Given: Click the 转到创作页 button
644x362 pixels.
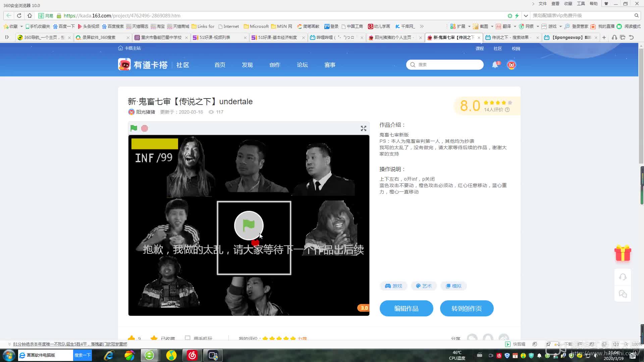Looking at the screenshot, I should click(467, 308).
